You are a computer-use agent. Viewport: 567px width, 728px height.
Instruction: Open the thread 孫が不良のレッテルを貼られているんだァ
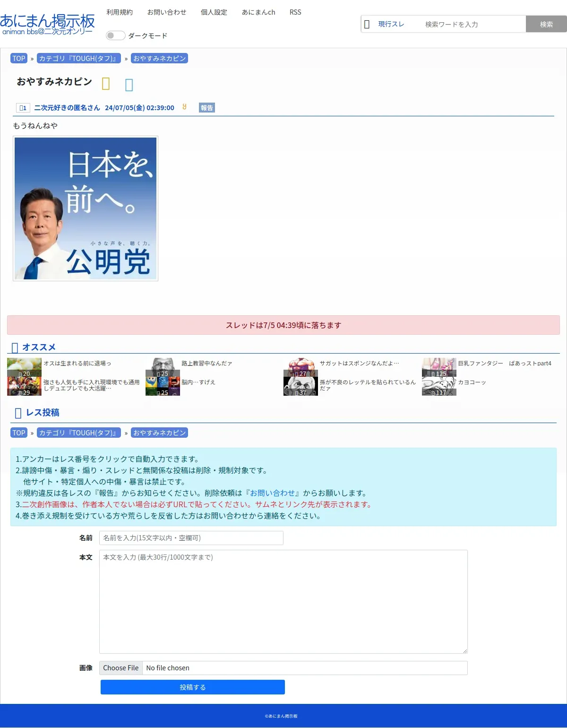(368, 385)
